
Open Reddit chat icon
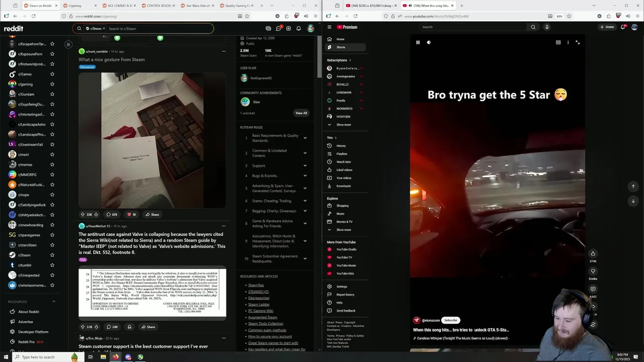278,29
